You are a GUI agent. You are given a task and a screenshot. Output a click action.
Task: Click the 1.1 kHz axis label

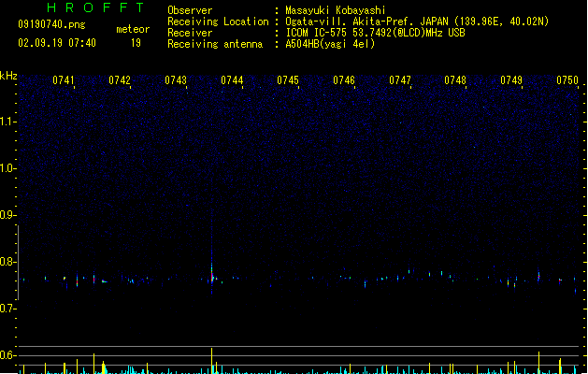pyautogui.click(x=7, y=122)
